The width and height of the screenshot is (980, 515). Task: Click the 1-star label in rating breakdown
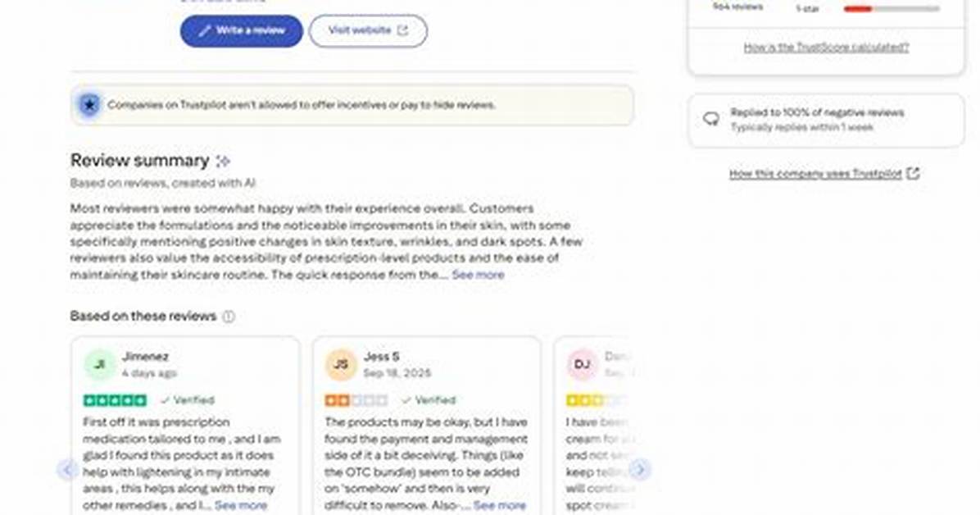[807, 9]
